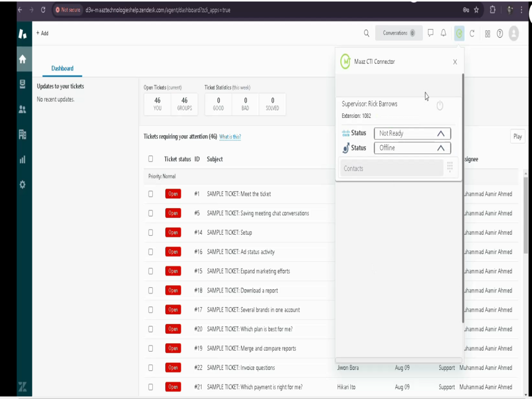Open the Reporting bar chart icon

pos(22,159)
